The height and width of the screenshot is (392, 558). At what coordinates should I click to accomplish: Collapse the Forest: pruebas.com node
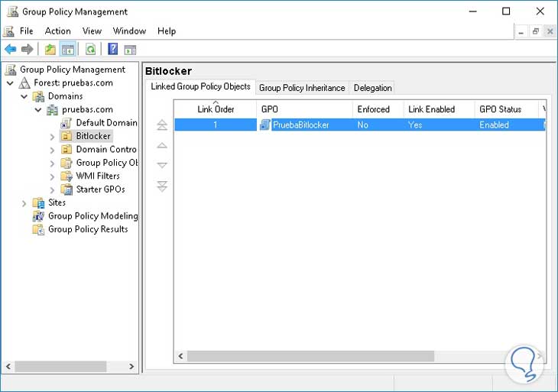point(10,83)
